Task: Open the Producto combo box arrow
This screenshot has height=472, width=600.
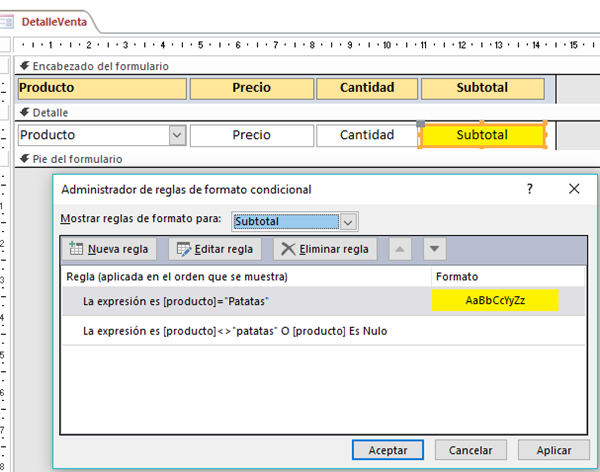Action: (x=177, y=135)
